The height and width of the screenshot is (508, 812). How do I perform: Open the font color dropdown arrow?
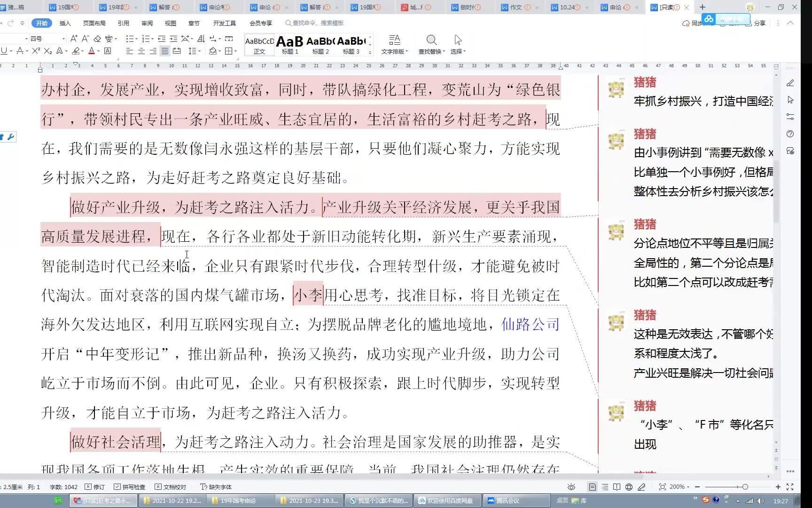tap(99, 51)
